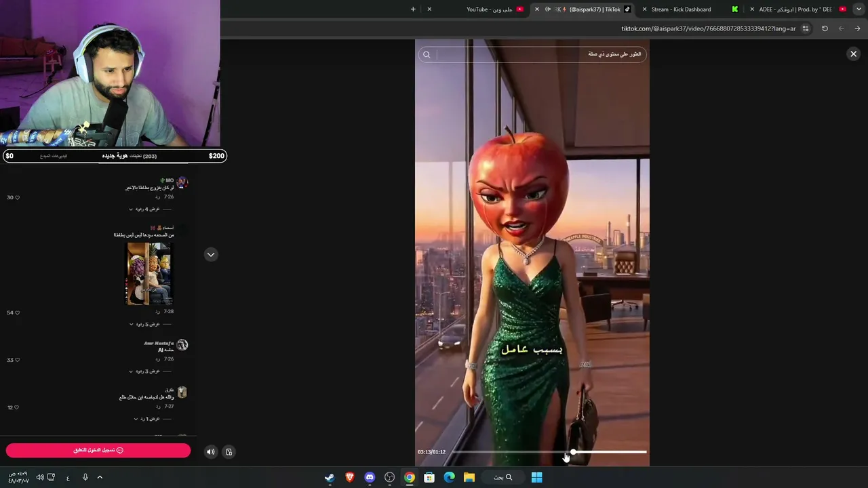Open the tab search dropdown
Viewport: 868px width, 488px height.
859,9
